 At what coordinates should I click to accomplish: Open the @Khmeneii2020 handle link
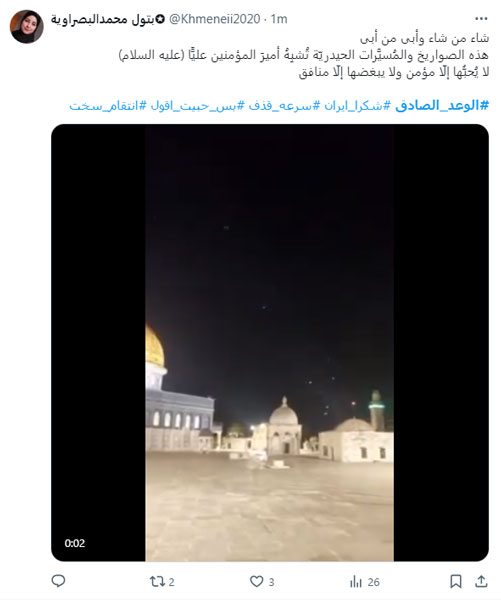pyautogui.click(x=214, y=19)
